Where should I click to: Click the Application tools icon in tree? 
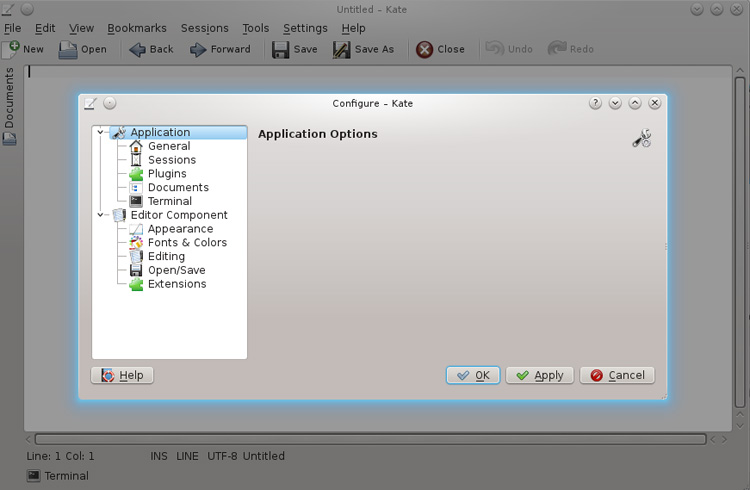(x=119, y=133)
